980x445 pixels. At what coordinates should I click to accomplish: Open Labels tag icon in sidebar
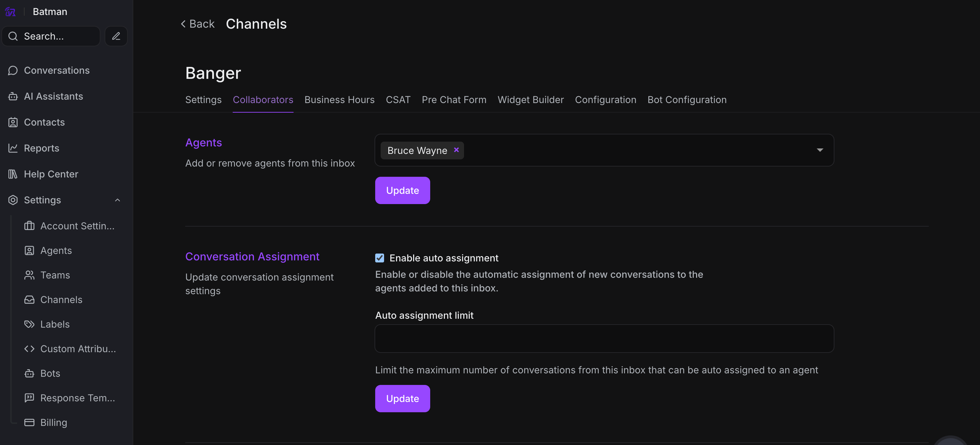pos(29,324)
